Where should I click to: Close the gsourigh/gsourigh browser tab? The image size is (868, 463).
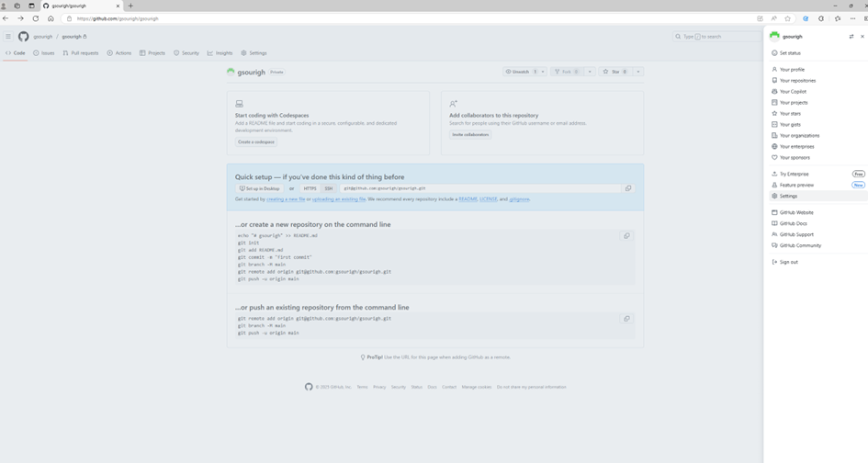pyautogui.click(x=118, y=6)
